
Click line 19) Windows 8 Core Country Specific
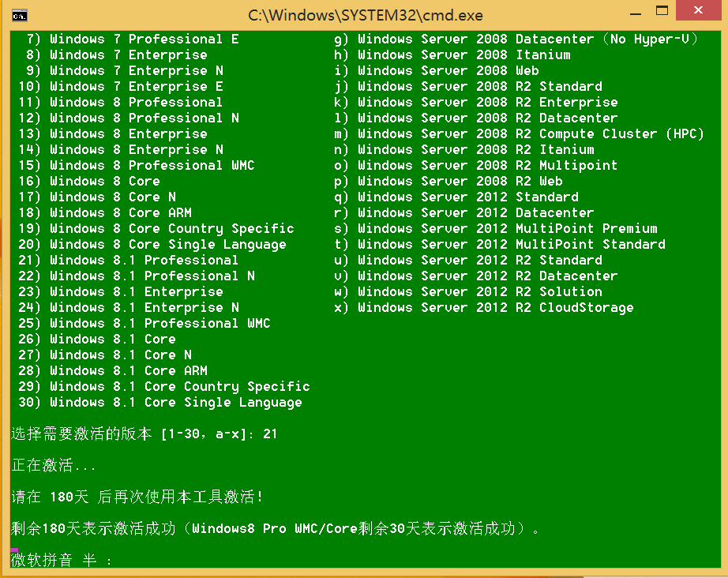[156, 228]
